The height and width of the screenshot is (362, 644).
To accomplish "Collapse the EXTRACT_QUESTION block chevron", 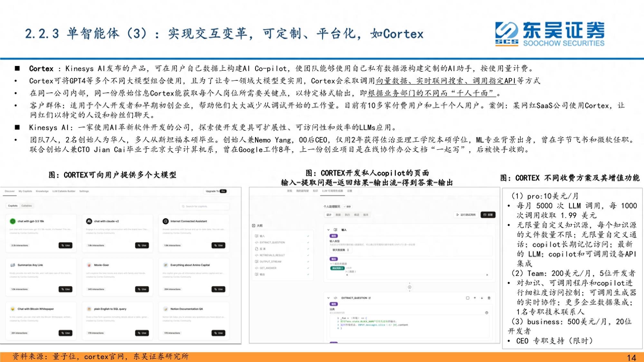I will pos(328,298).
